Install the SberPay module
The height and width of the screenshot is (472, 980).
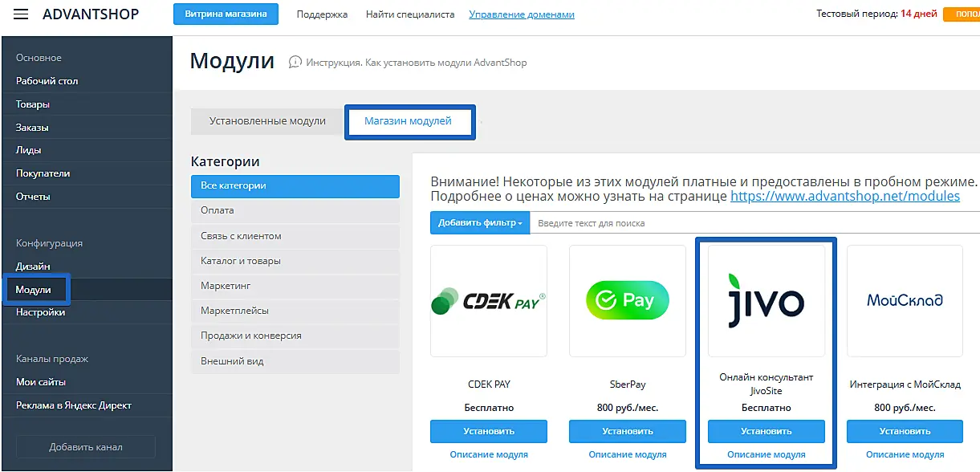tap(627, 431)
